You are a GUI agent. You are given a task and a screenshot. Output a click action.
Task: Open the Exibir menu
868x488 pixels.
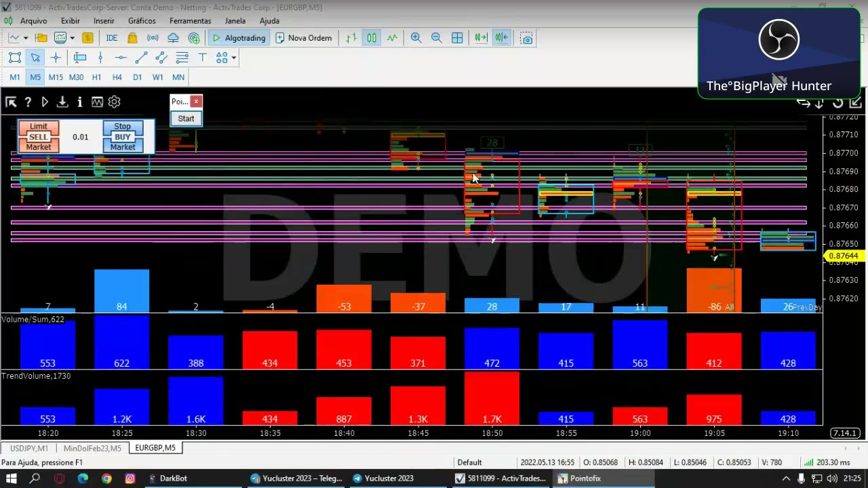coord(71,21)
